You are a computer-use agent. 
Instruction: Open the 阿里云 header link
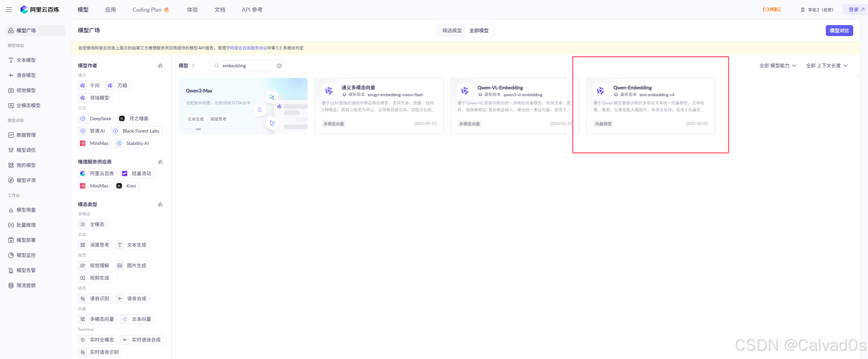coord(772,10)
